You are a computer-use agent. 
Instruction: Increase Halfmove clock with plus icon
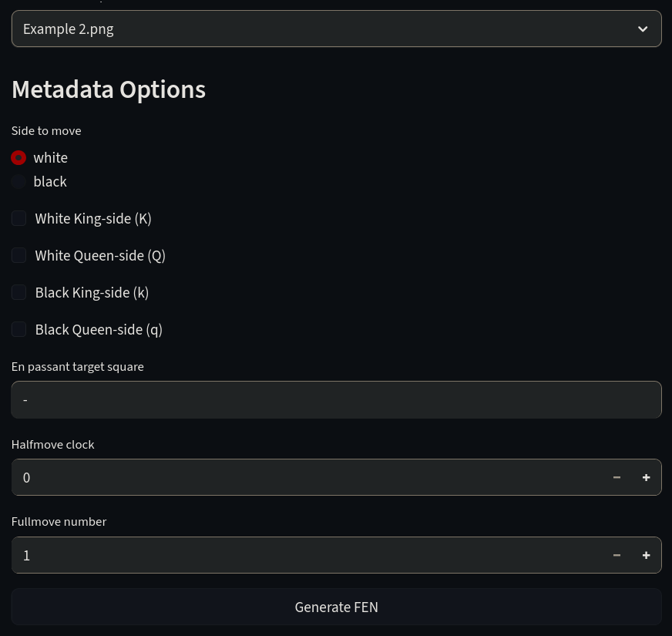(647, 477)
